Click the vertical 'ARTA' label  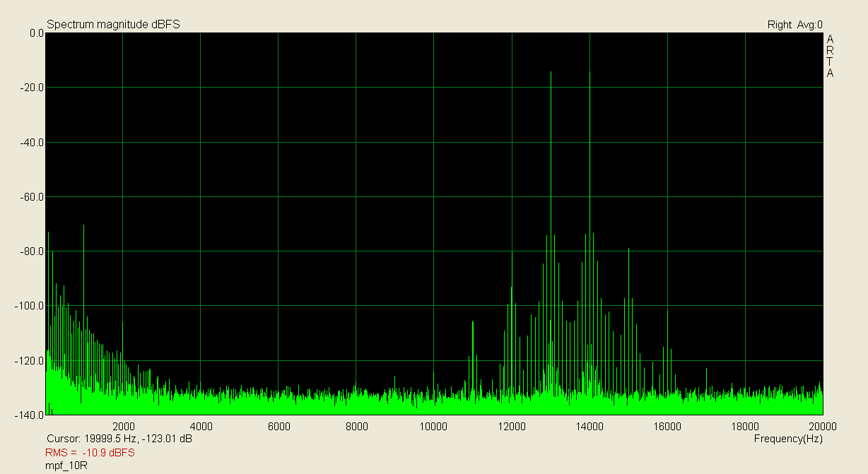(x=830, y=56)
